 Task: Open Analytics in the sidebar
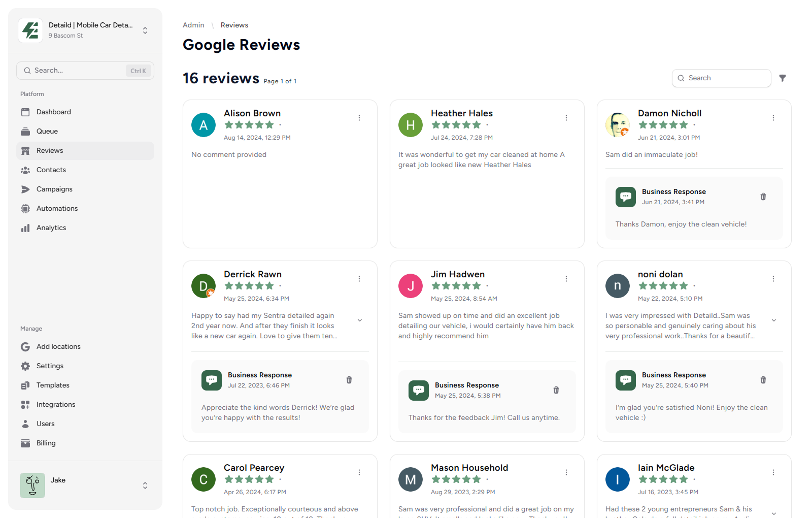point(51,228)
